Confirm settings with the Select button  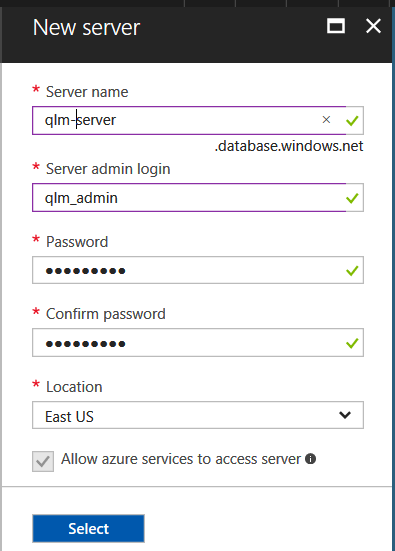89,529
